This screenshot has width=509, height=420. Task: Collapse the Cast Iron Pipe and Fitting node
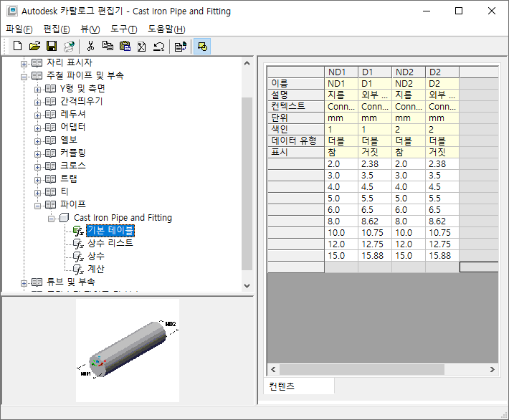[x=52, y=219]
